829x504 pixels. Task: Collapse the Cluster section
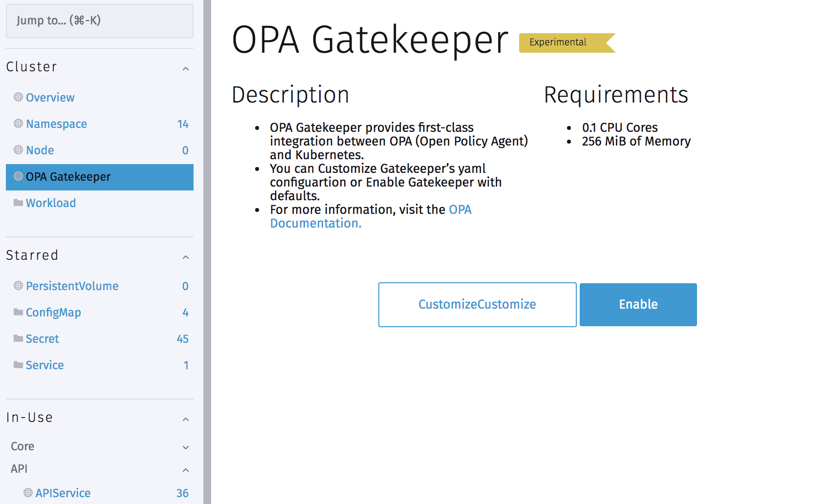185,68
